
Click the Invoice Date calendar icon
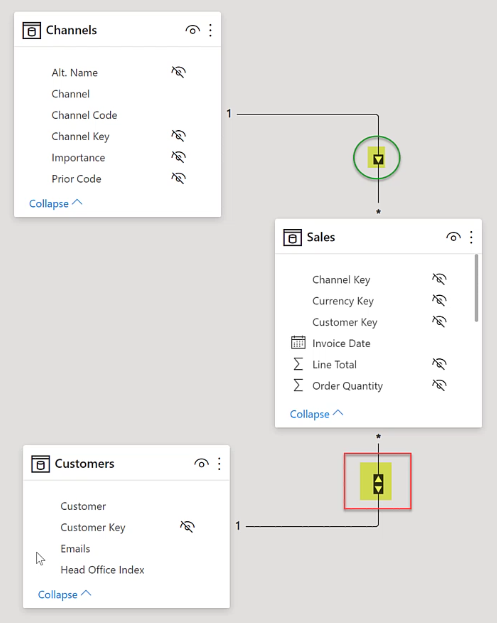[298, 342]
